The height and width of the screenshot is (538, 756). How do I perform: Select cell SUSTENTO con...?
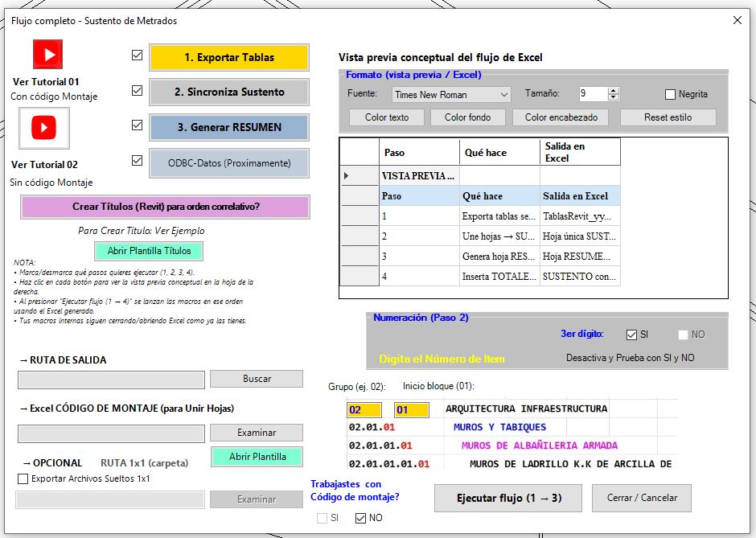click(x=580, y=277)
